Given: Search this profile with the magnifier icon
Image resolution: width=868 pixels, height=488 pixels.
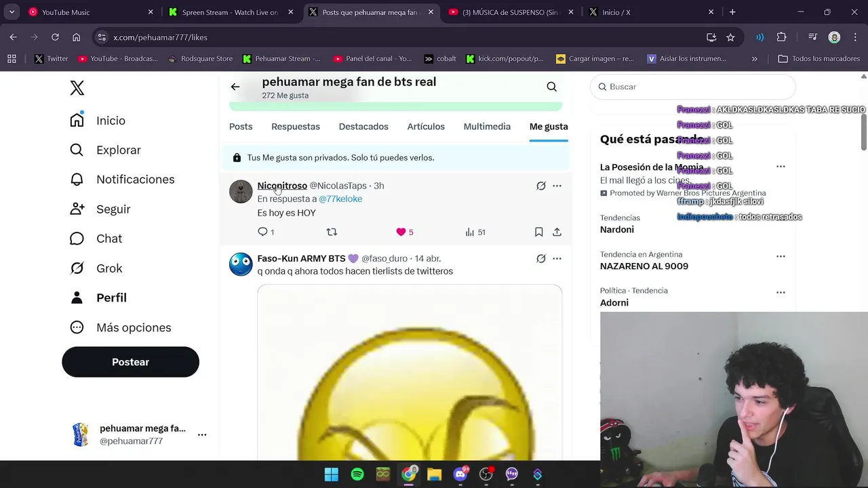Looking at the screenshot, I should 552,87.
